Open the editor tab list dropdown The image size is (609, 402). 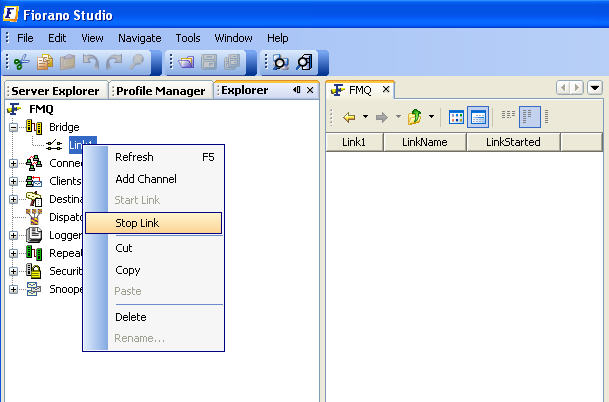pos(595,88)
